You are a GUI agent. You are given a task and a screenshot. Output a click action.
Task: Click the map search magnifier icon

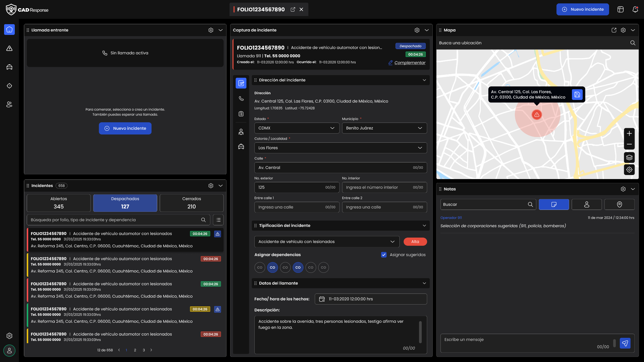[x=633, y=43]
